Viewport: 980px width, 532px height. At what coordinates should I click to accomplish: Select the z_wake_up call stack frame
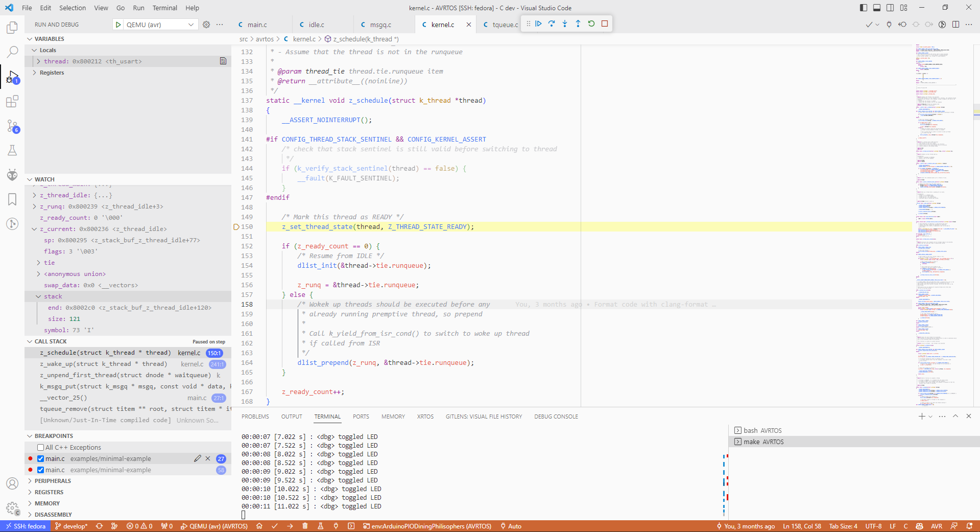coord(128,364)
